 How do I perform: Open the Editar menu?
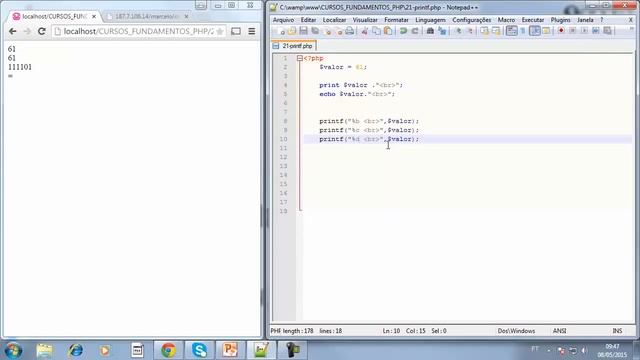[308, 20]
